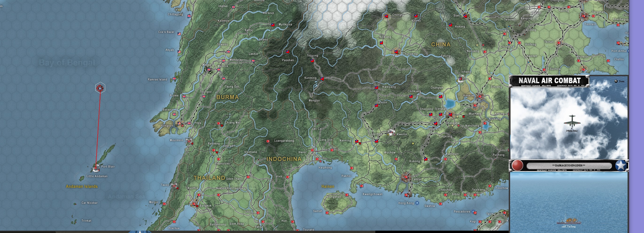This screenshot has width=644, height=233.
Task: Select the Mergui base flag
Action: point(164,204)
